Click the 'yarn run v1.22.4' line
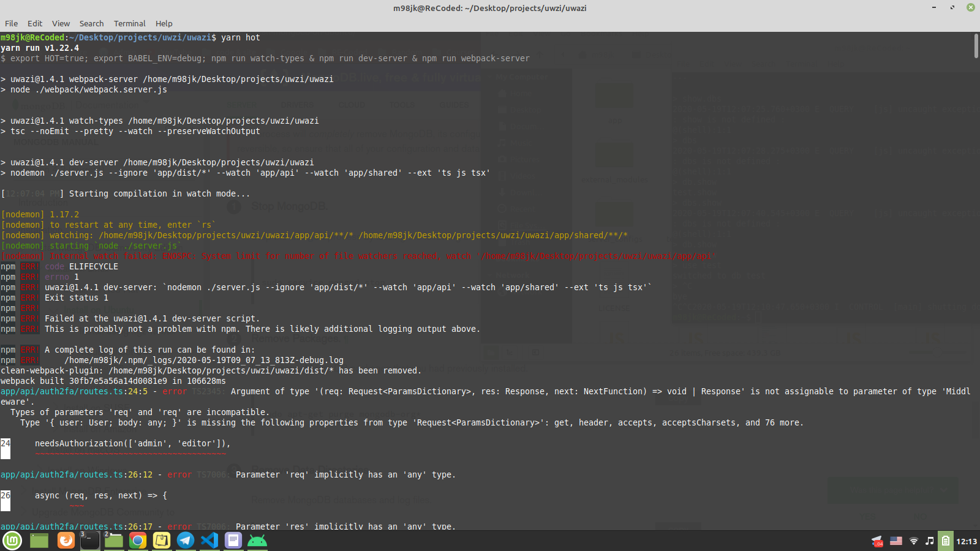Image resolution: width=980 pixels, height=551 pixels. (x=40, y=48)
